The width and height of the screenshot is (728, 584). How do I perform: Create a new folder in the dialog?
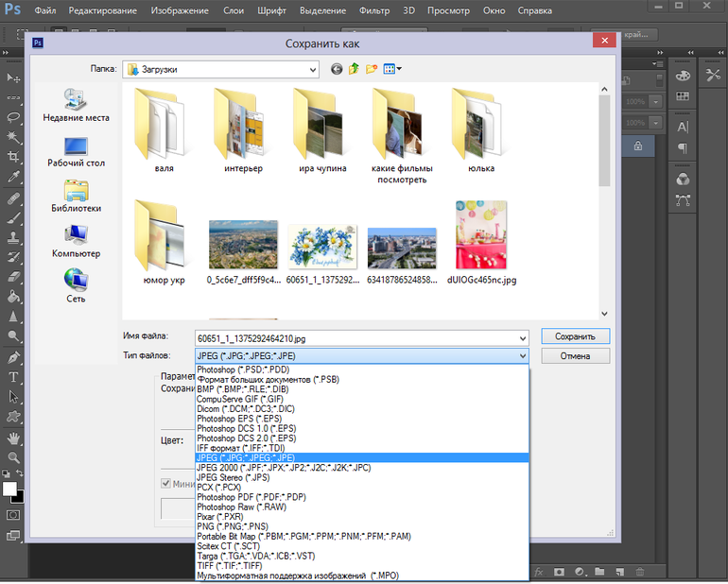point(373,69)
